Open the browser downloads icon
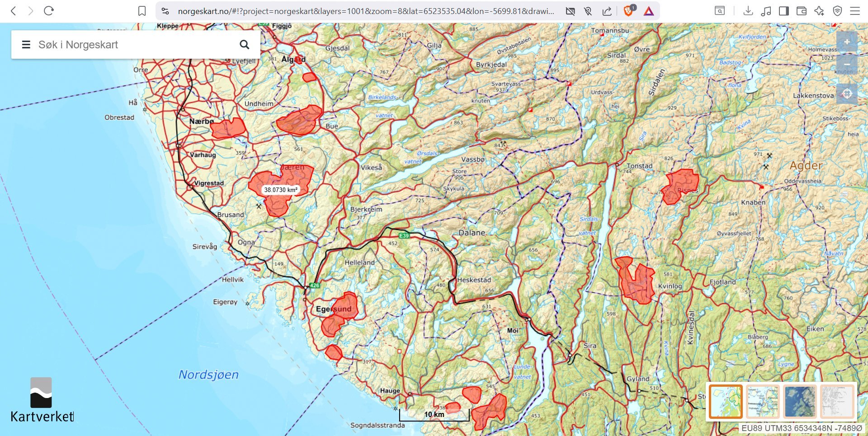The image size is (868, 436). (x=748, y=11)
